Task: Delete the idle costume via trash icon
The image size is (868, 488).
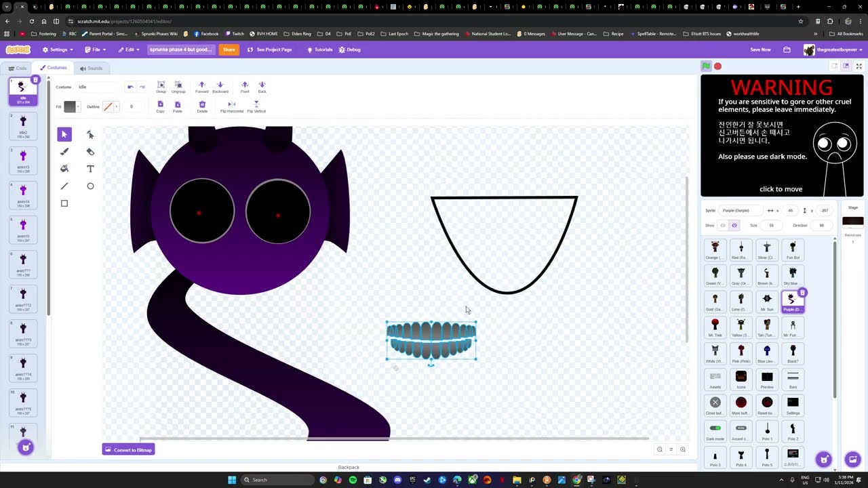Action: pos(35,80)
